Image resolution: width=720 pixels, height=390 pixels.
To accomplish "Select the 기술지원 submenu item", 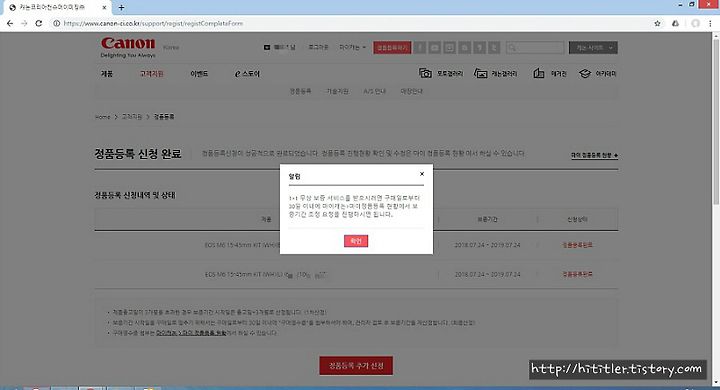I will click(337, 91).
